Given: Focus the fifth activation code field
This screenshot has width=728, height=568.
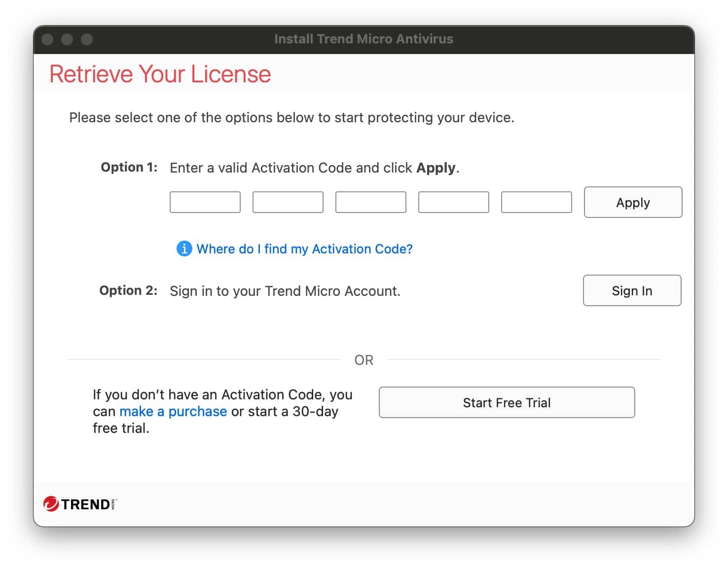Looking at the screenshot, I should (537, 202).
